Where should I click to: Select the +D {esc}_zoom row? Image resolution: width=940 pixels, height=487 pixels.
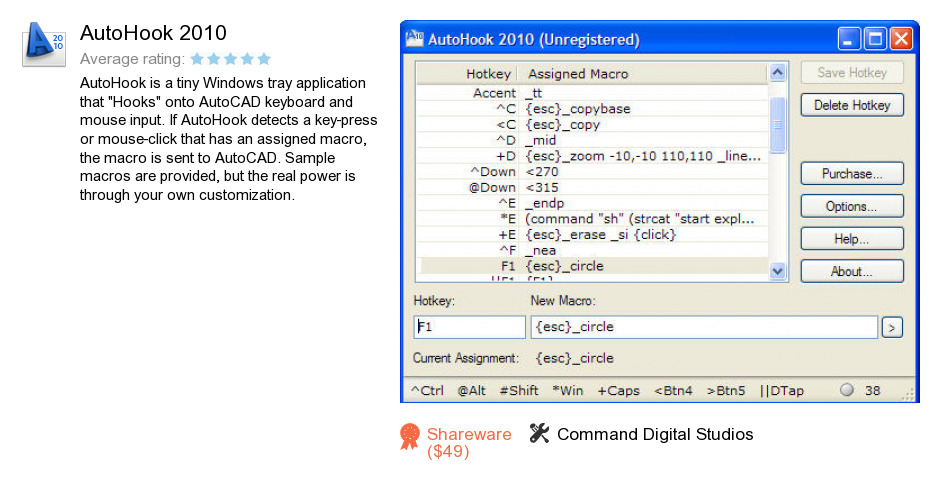point(592,156)
